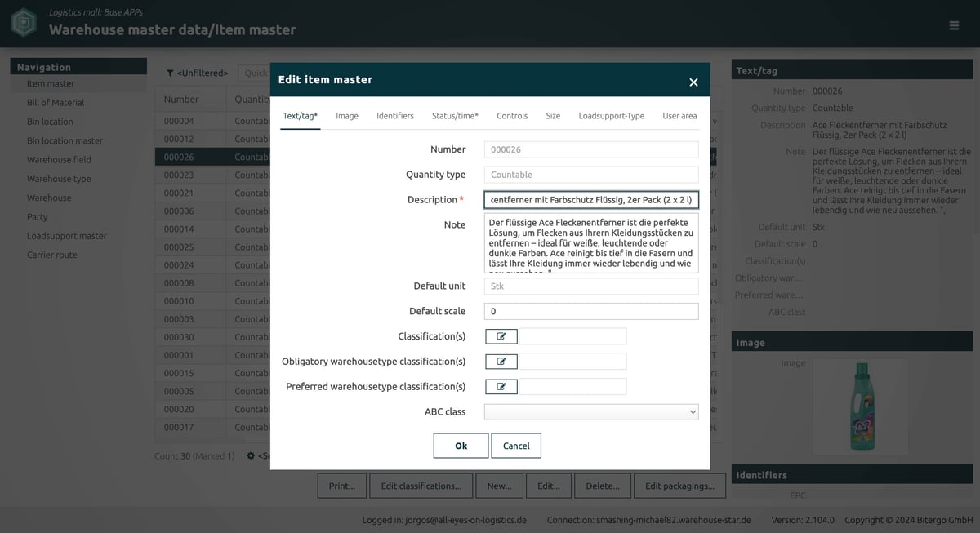Select table row 000017
The width and height of the screenshot is (980, 533).
pos(212,427)
